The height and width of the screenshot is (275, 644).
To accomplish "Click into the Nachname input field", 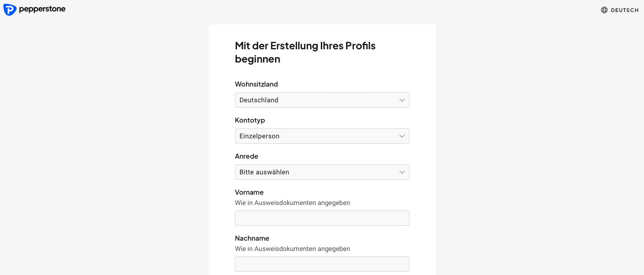I will pos(322,264).
